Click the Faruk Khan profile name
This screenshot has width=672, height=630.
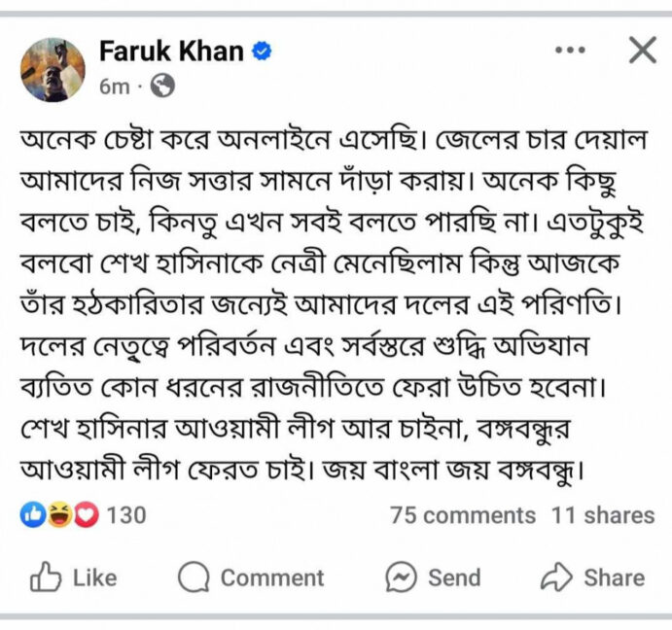click(x=171, y=51)
